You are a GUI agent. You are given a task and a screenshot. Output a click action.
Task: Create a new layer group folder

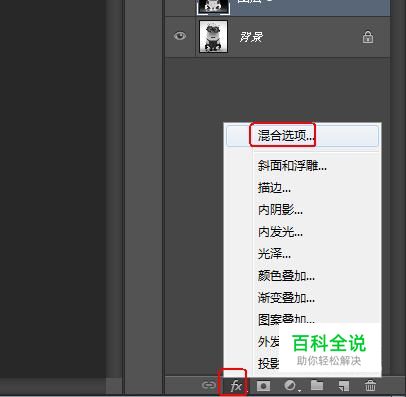(317, 385)
